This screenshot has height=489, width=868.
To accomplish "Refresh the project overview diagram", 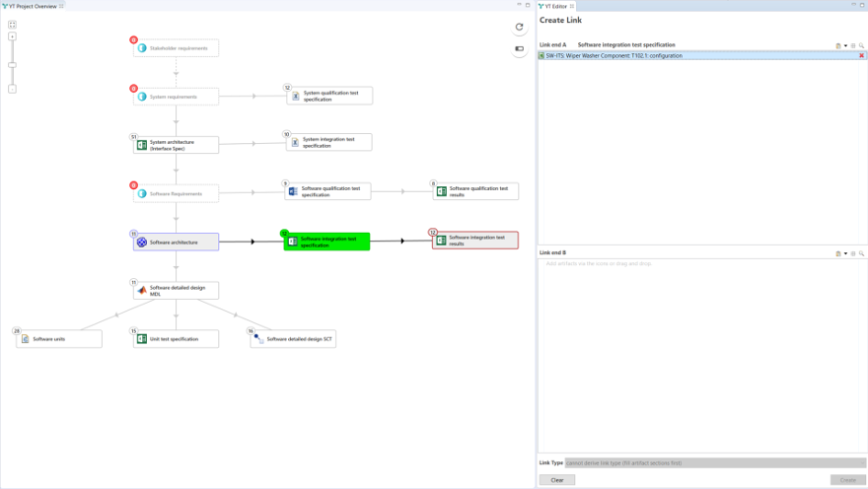I will 519,27.
